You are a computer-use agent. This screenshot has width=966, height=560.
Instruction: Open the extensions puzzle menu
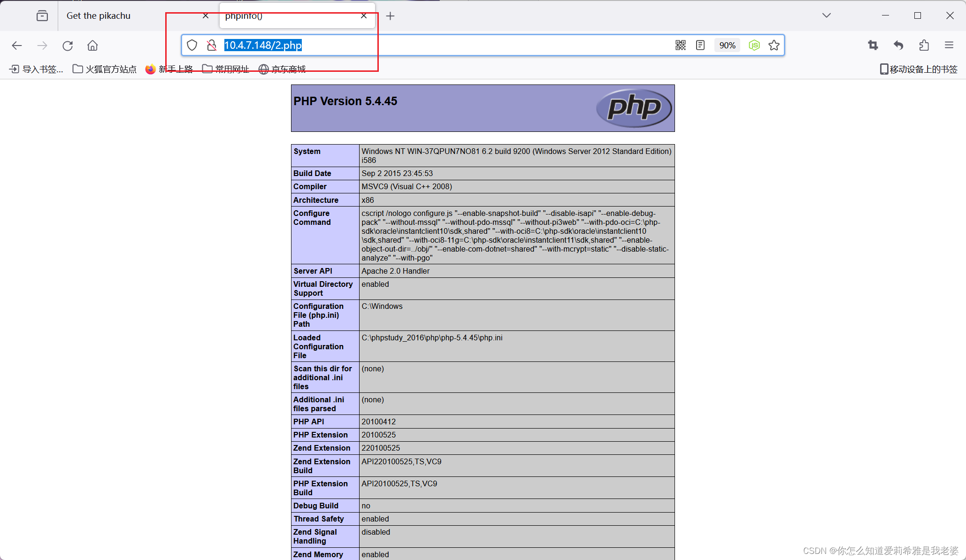[x=924, y=45]
